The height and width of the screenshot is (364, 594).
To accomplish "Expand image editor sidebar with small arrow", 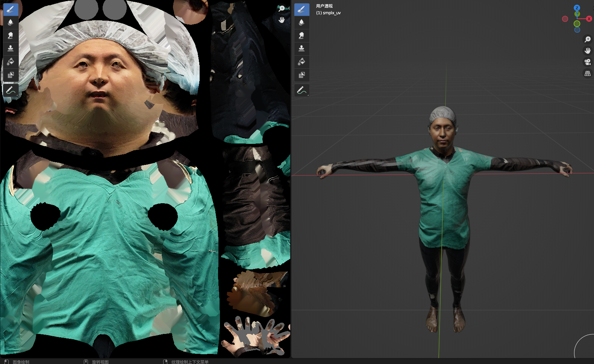I will pos(289,8).
